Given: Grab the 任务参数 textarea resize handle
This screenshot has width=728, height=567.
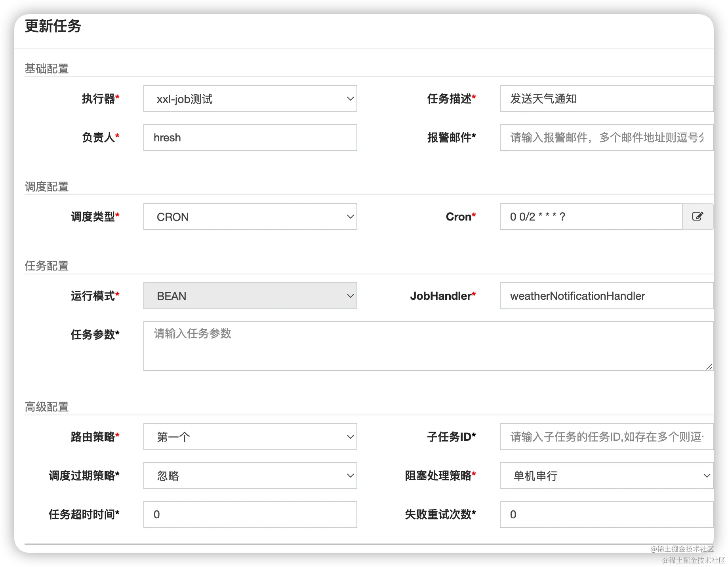Looking at the screenshot, I should click(709, 367).
